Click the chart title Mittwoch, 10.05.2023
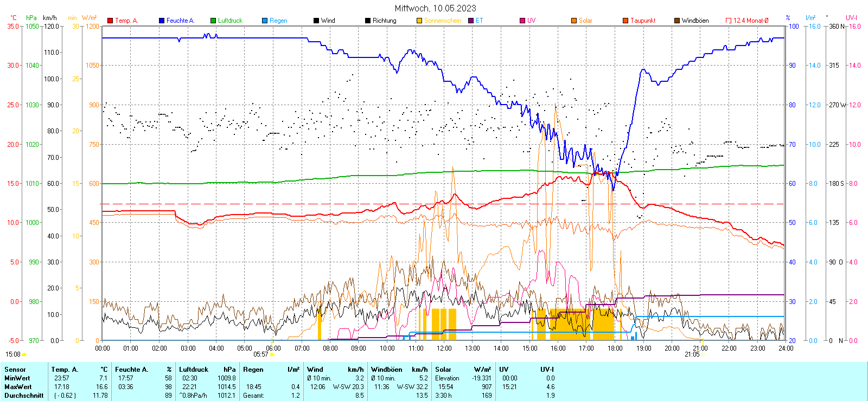This screenshot has height=401, width=868. [435, 8]
